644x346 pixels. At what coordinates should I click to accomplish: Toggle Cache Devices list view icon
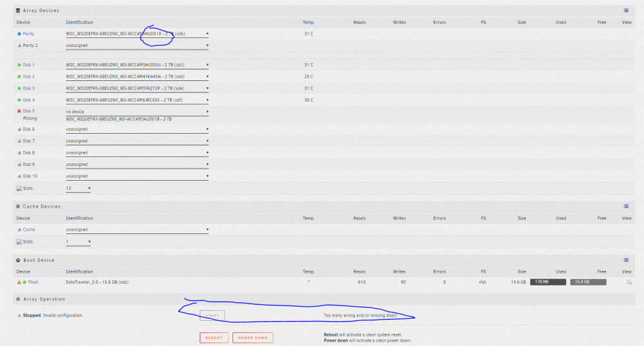(626, 206)
